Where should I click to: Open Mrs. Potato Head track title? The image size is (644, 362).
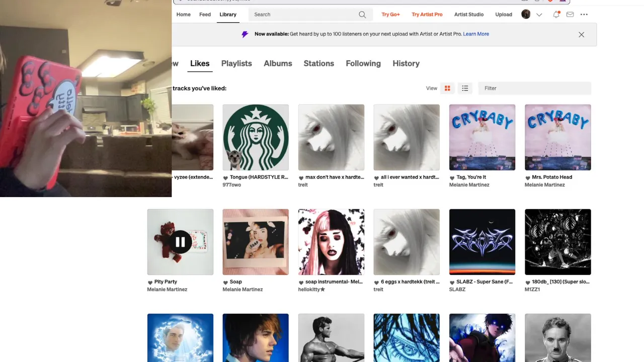pos(552,177)
